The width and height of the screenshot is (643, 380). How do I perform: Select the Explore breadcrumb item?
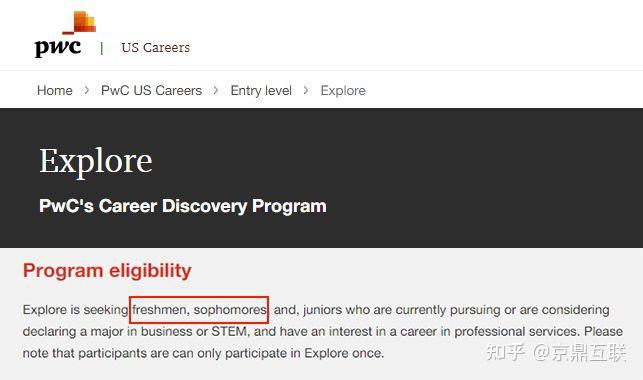point(343,90)
